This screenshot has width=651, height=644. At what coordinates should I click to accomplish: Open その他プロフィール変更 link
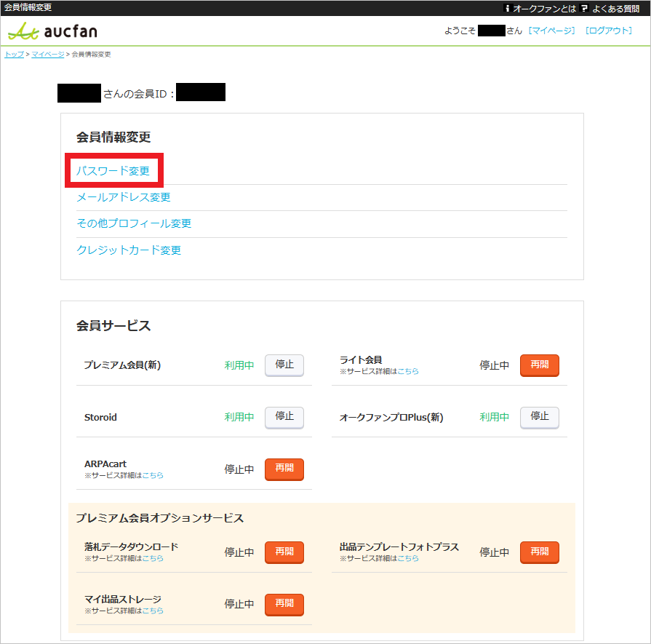[x=134, y=223]
